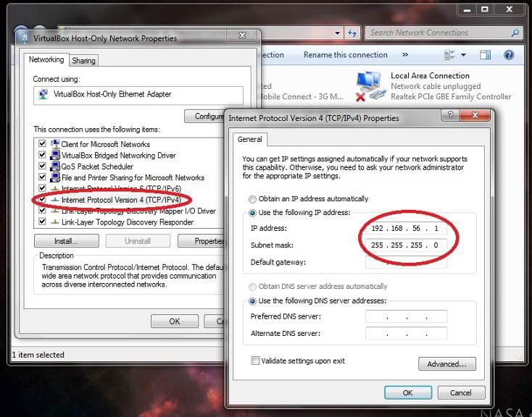
Task: Select the Local Area Connection icon
Action: point(370,85)
